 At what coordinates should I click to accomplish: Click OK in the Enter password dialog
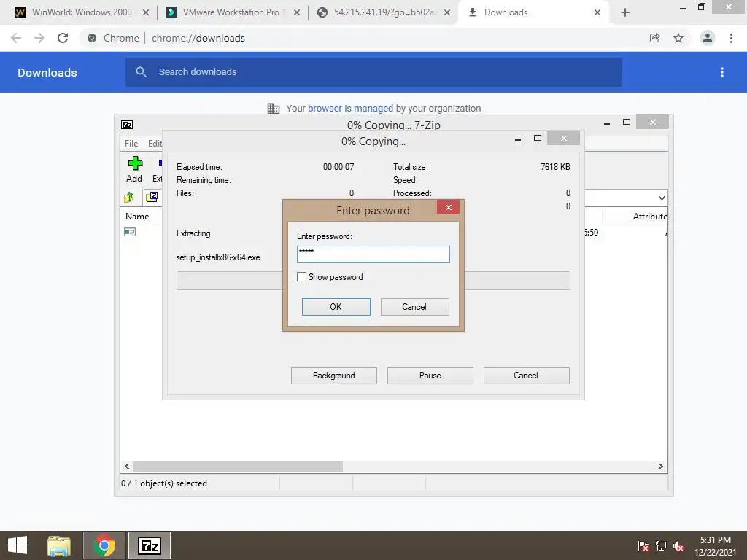[x=336, y=307]
